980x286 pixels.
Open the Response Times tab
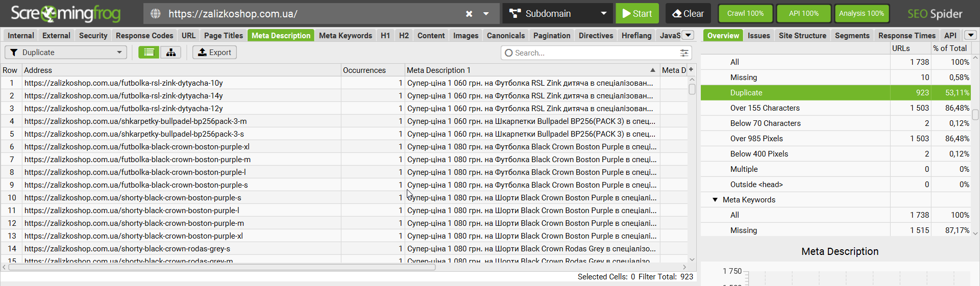pos(906,36)
